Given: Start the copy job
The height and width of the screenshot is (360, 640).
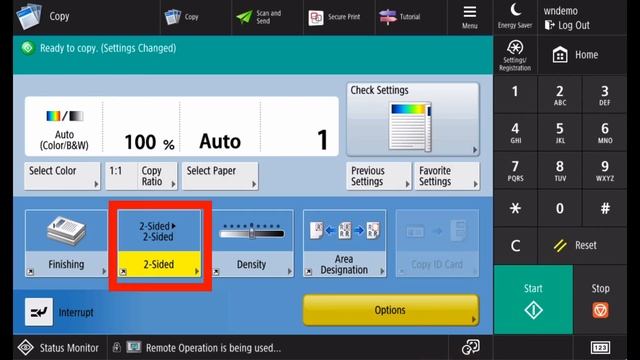Looking at the screenshot, I should 533,300.
